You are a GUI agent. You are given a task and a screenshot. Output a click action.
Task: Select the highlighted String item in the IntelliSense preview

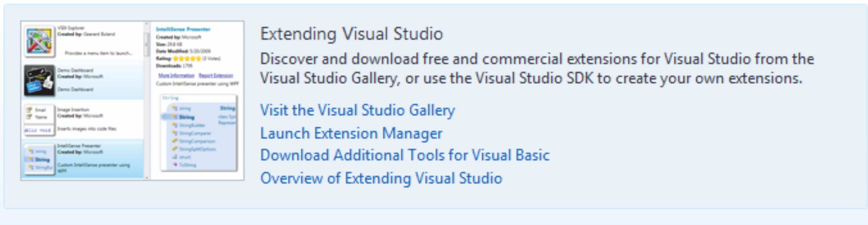coord(186,117)
